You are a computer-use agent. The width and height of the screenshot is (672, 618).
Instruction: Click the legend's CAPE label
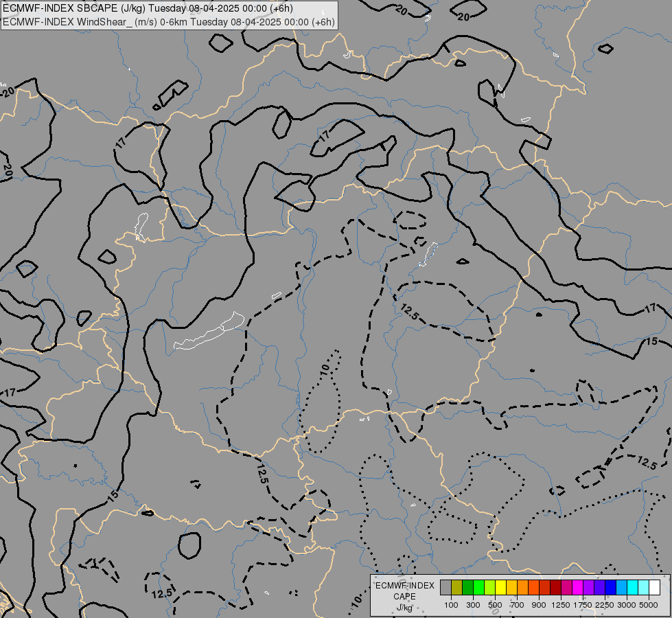click(404, 597)
